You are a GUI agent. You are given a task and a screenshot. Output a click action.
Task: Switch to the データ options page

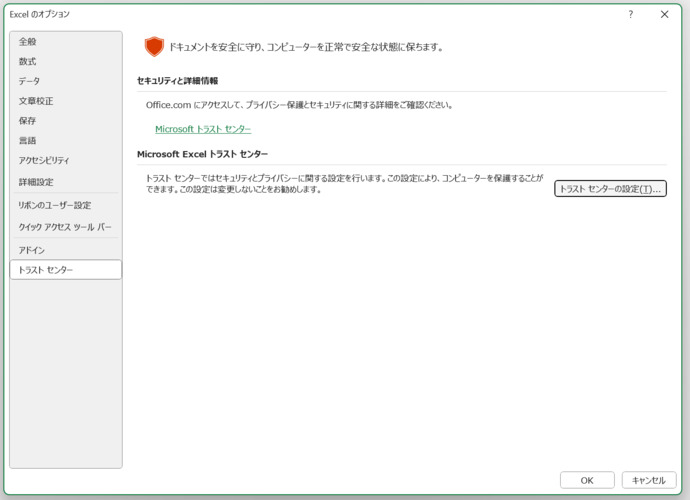pyautogui.click(x=66, y=81)
